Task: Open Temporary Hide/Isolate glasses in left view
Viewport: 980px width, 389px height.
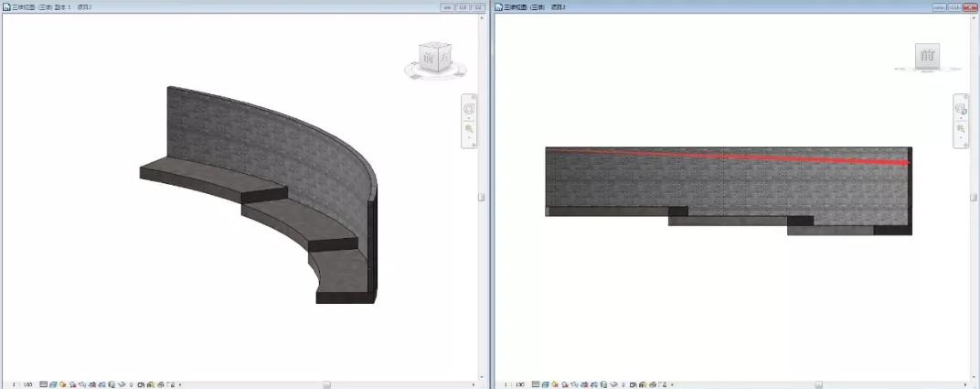Action: (122, 384)
